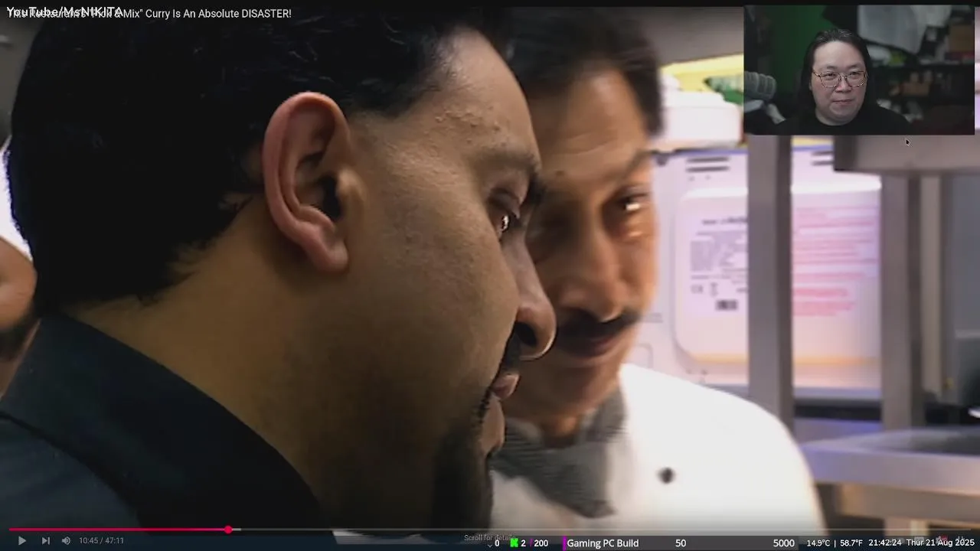
Task: Click the play button in the video player
Action: [21, 541]
